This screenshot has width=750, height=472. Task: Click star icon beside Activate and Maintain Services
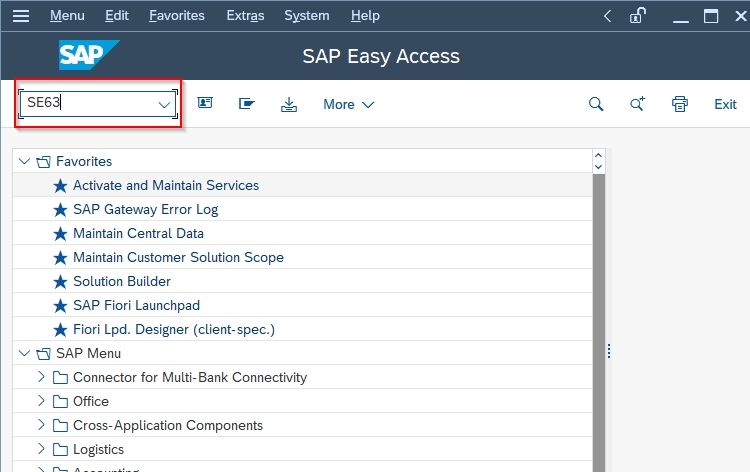pyautogui.click(x=60, y=186)
